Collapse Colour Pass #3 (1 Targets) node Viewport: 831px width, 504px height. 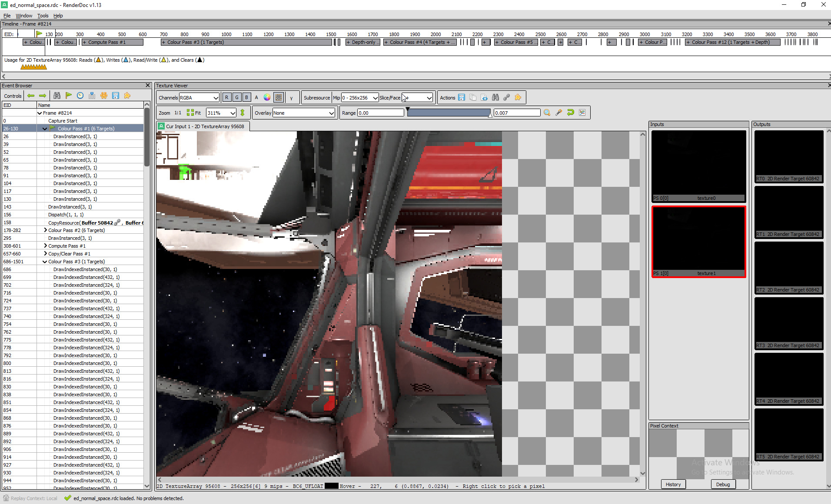[45, 262]
